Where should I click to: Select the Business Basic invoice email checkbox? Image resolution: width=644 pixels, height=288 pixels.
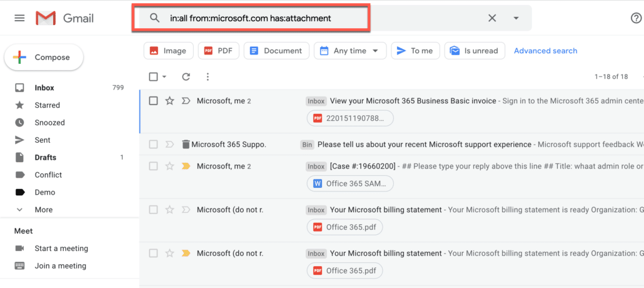click(153, 101)
